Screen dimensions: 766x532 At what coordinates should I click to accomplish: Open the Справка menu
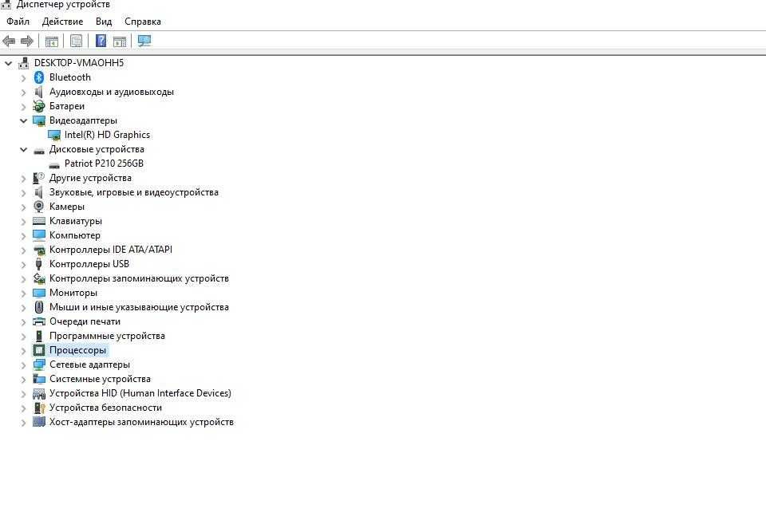pos(143,22)
